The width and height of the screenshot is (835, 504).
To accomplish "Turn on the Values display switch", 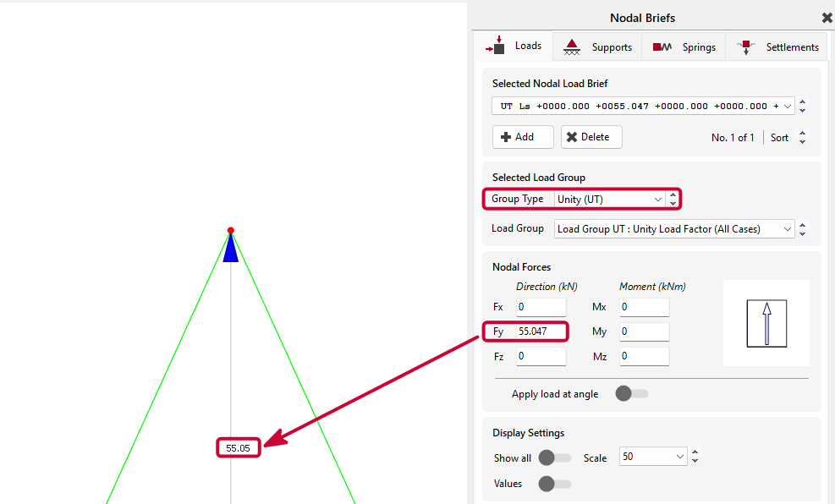I will (555, 483).
